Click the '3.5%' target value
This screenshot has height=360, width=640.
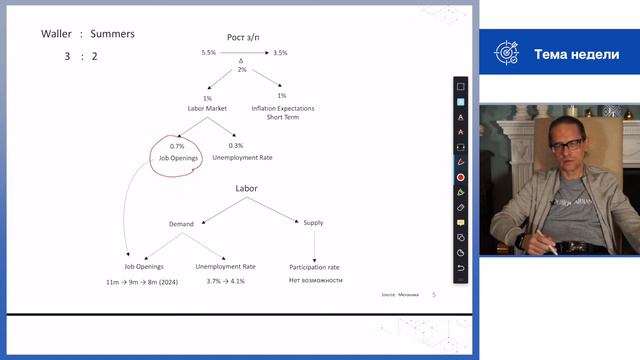pyautogui.click(x=280, y=53)
